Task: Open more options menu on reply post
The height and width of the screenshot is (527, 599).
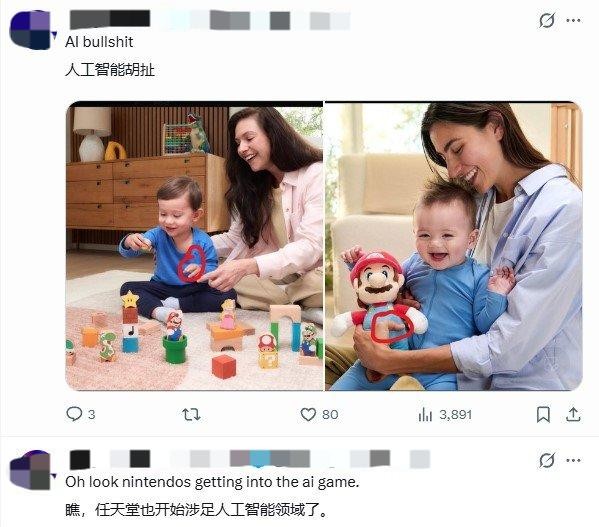Action: pos(573,460)
